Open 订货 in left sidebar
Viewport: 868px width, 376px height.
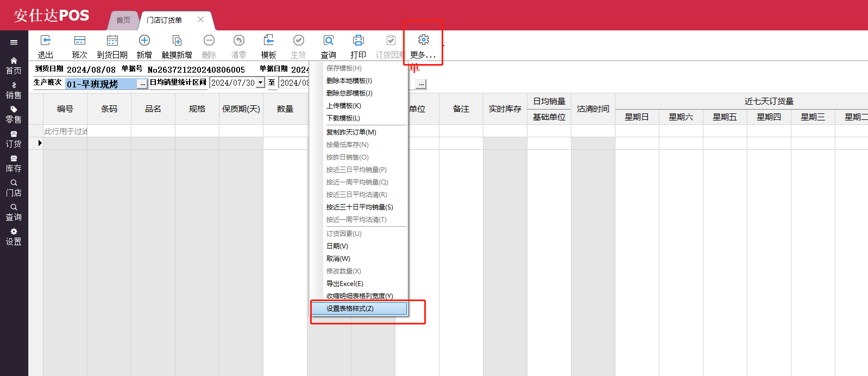coord(14,139)
